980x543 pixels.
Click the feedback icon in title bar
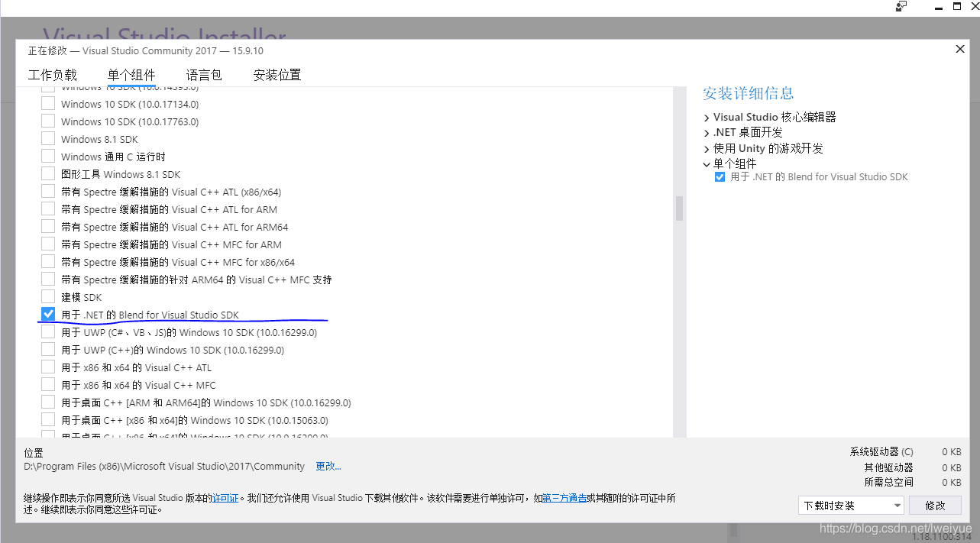pyautogui.click(x=901, y=6)
